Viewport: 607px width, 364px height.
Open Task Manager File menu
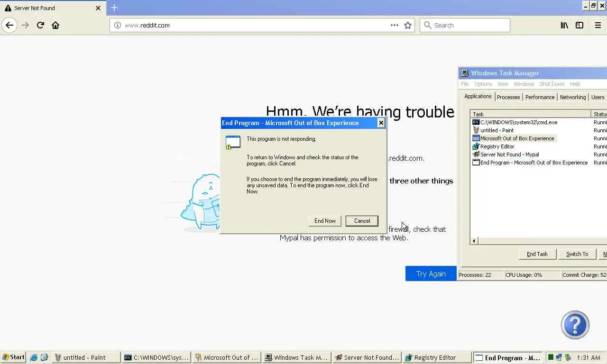coord(465,84)
